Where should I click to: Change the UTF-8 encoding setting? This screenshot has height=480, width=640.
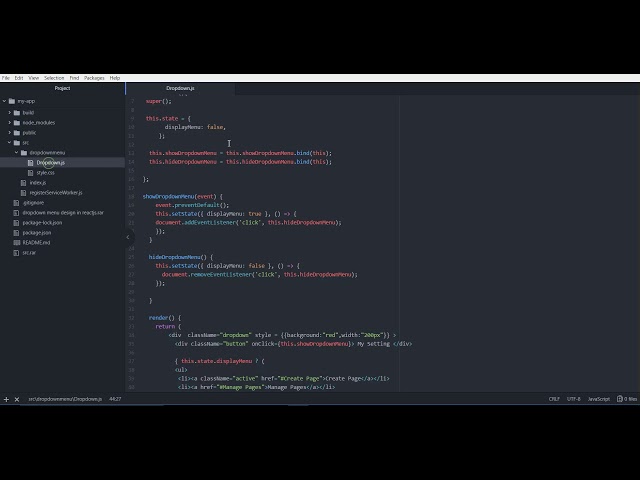(573, 399)
